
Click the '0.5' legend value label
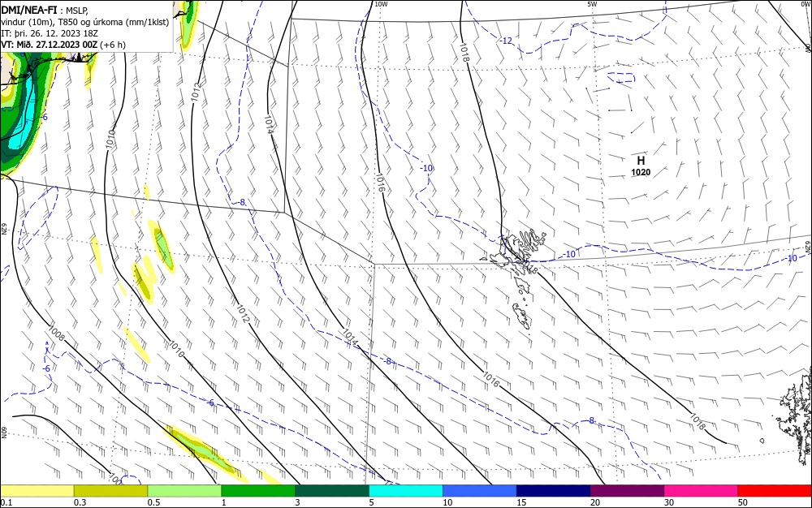[x=153, y=502]
